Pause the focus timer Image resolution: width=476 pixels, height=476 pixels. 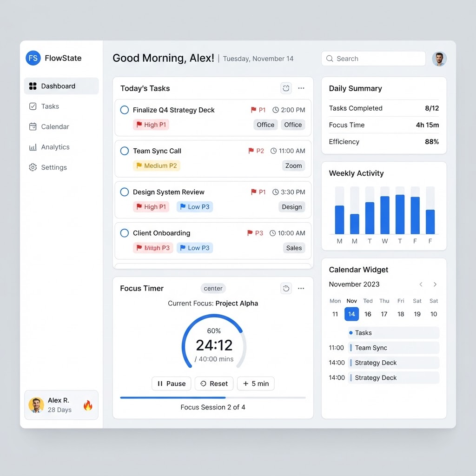point(171,383)
